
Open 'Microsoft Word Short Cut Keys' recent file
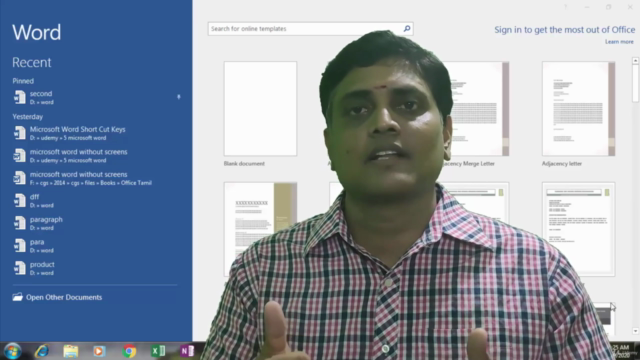(x=95, y=133)
